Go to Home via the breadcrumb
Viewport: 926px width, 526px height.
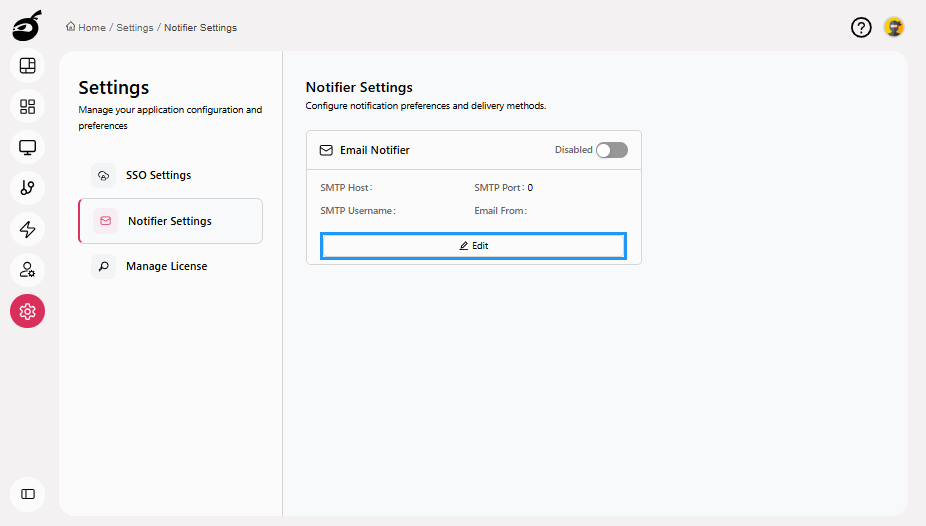click(x=92, y=28)
